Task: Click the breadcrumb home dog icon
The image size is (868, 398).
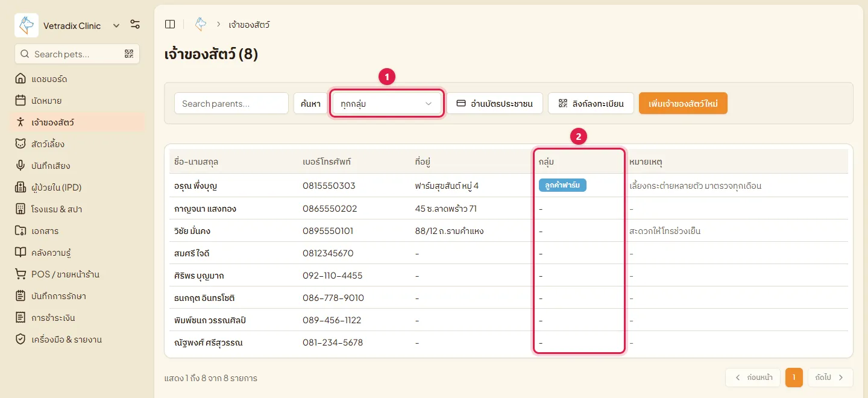Action: coord(201,24)
